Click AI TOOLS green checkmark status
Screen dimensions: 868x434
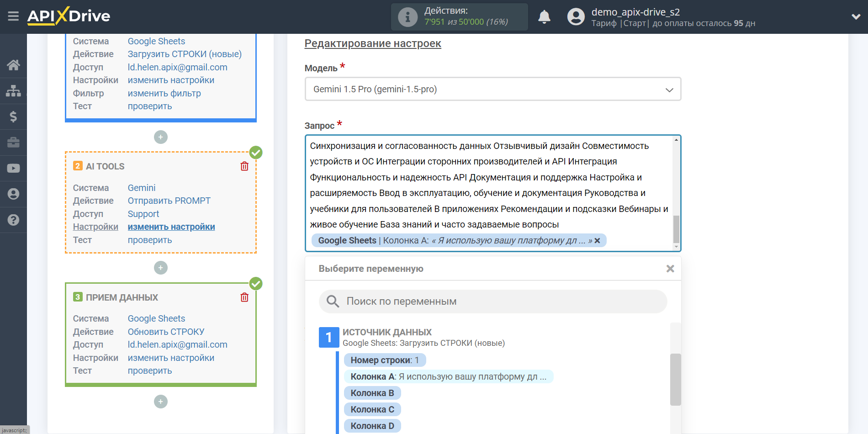[256, 153]
